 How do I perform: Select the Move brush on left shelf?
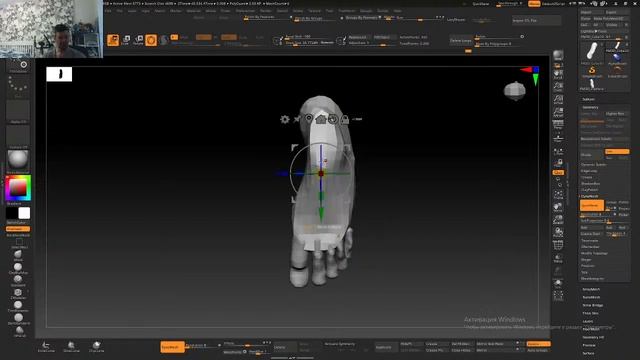coord(18,255)
